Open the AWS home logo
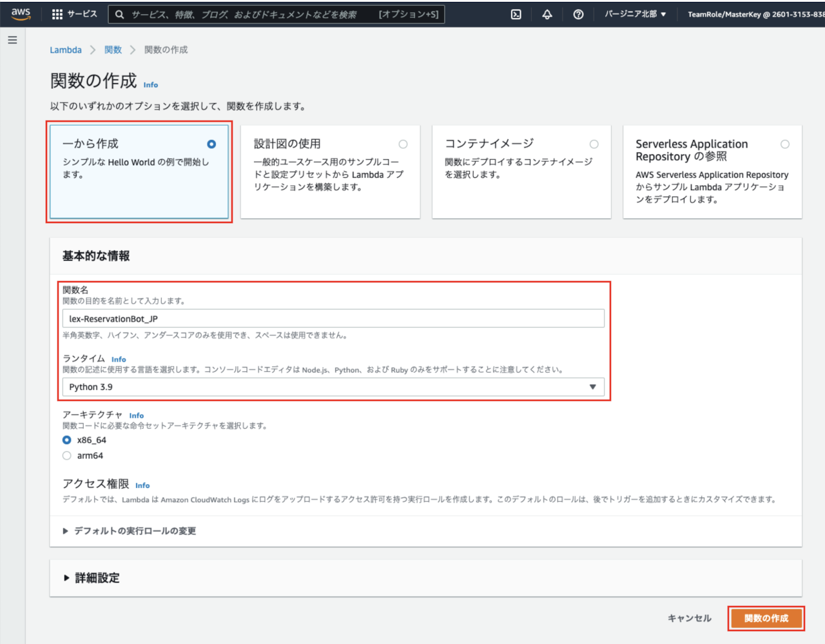825x644 pixels. (x=21, y=14)
